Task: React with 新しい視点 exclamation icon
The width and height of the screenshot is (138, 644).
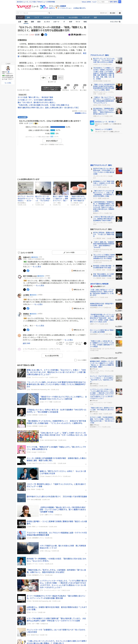Action: coord(83,87)
